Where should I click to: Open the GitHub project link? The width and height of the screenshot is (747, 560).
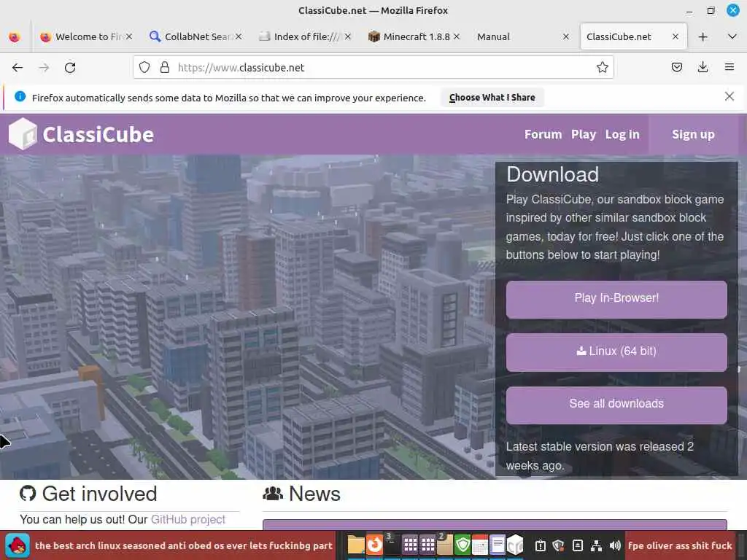(x=187, y=519)
